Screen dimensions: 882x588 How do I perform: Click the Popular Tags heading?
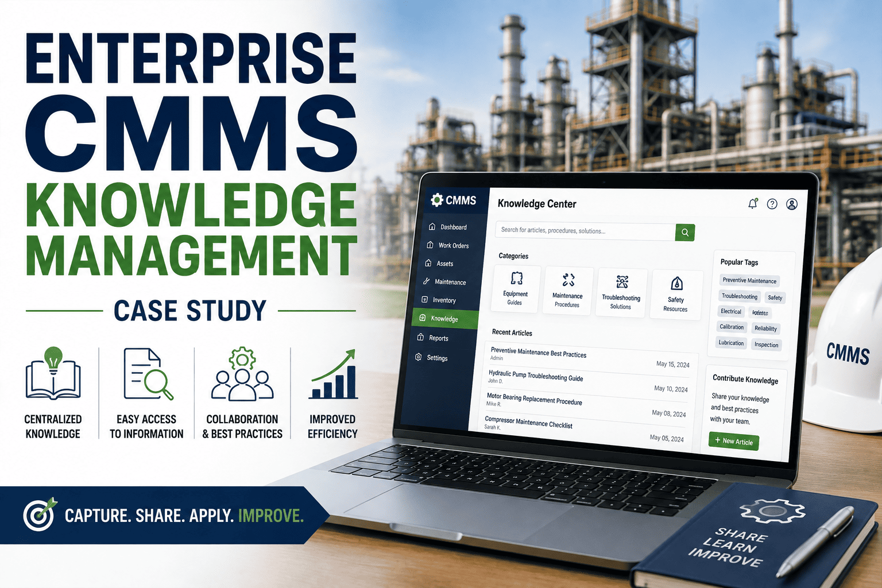coord(739,262)
